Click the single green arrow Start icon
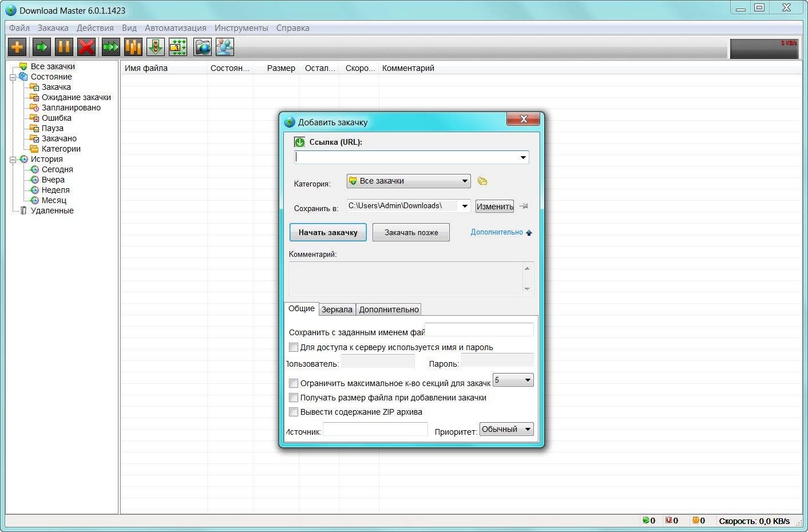The image size is (808, 532). [x=41, y=47]
